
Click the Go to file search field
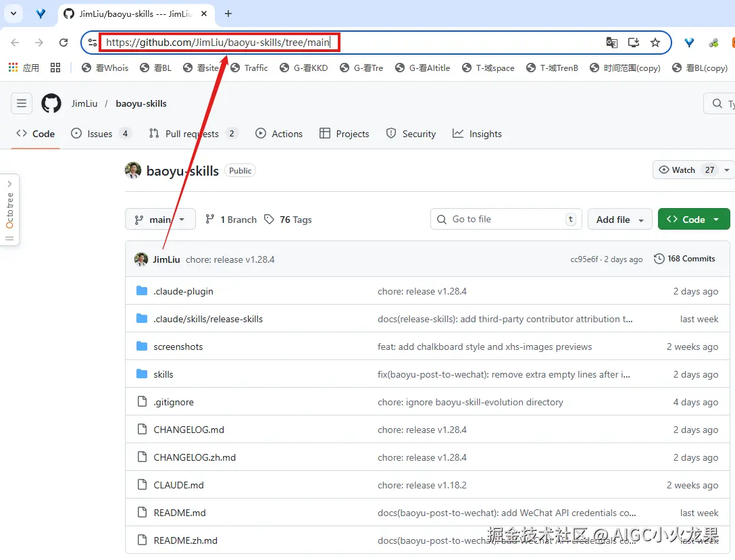point(507,220)
